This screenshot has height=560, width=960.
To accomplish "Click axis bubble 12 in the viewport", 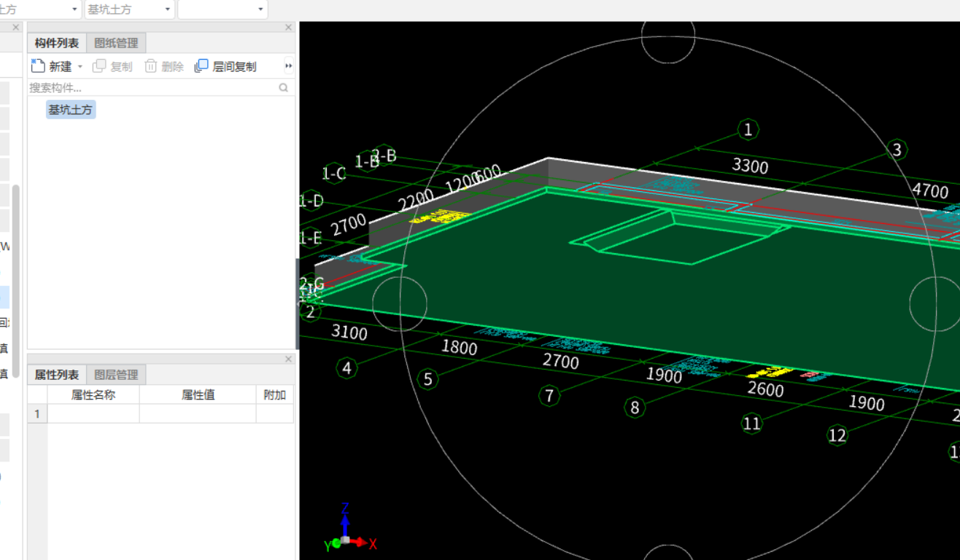I will click(x=837, y=435).
